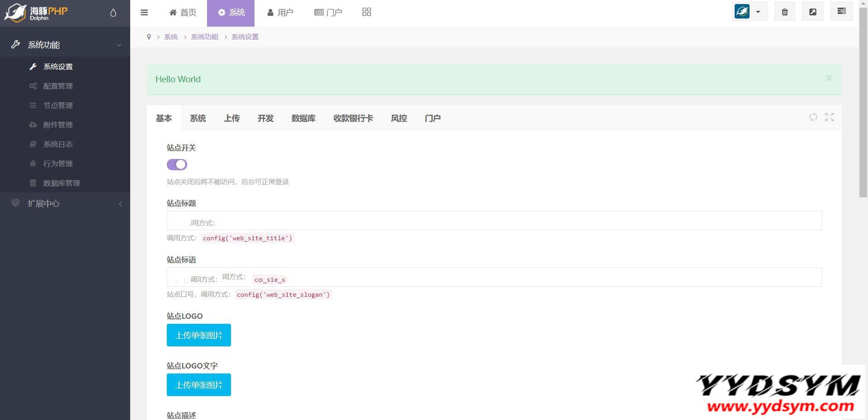The height and width of the screenshot is (420, 868).
Task: Toggle the sidebar with hamburger icon
Action: point(144,13)
